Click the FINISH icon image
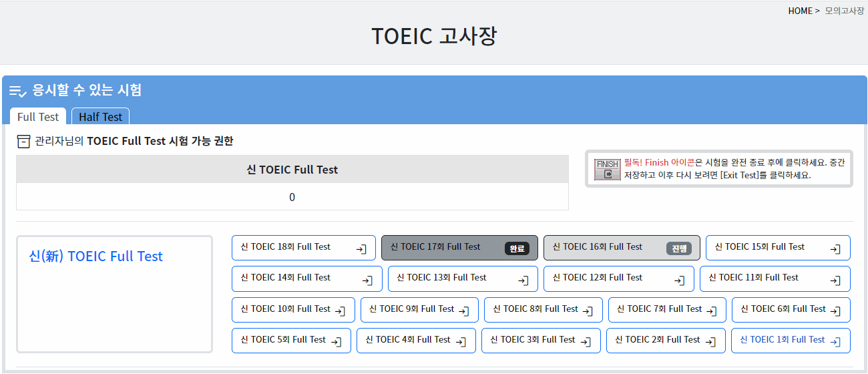Screen dimensions: 868x374 coord(608,169)
